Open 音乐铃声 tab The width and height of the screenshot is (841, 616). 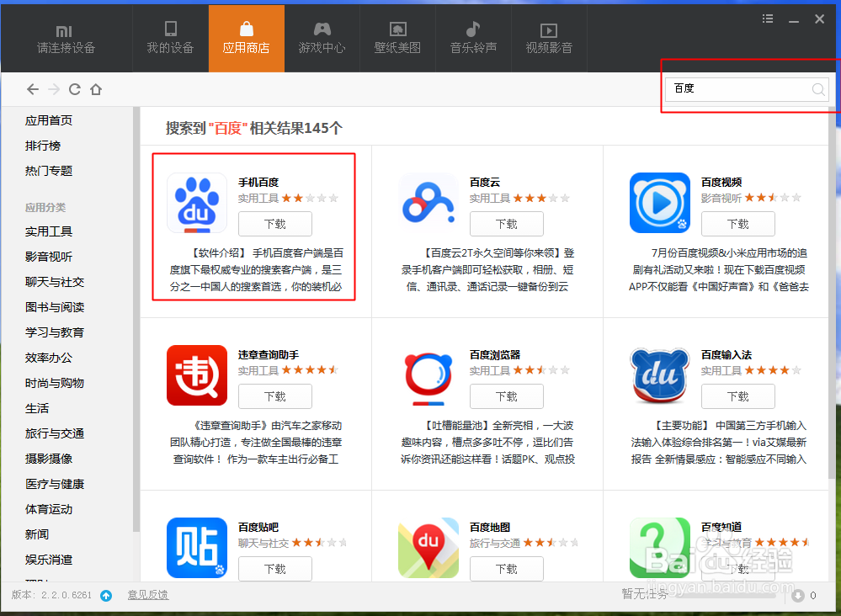pyautogui.click(x=473, y=39)
